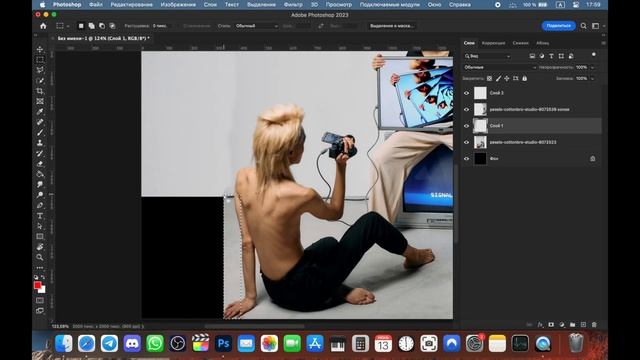Screen dimensions: 640x360
Task: Select the Gradient tool
Action: click(x=40, y=174)
